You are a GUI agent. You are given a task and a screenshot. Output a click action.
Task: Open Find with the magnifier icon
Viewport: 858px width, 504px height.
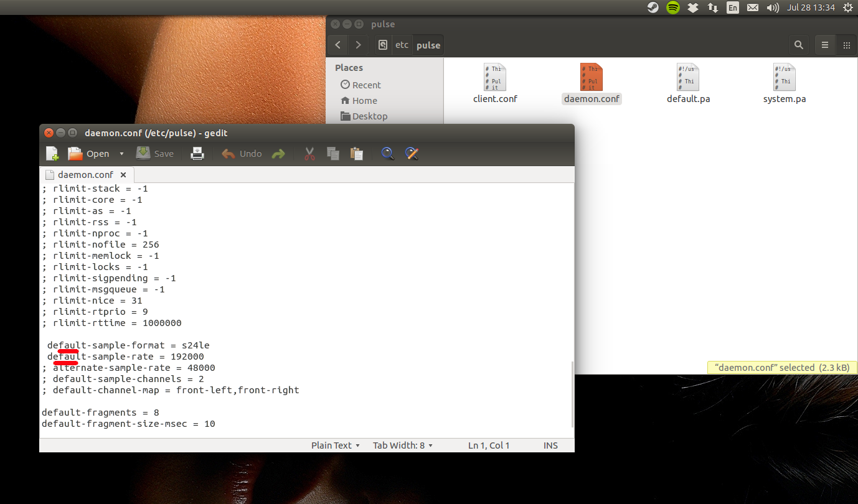(x=387, y=154)
